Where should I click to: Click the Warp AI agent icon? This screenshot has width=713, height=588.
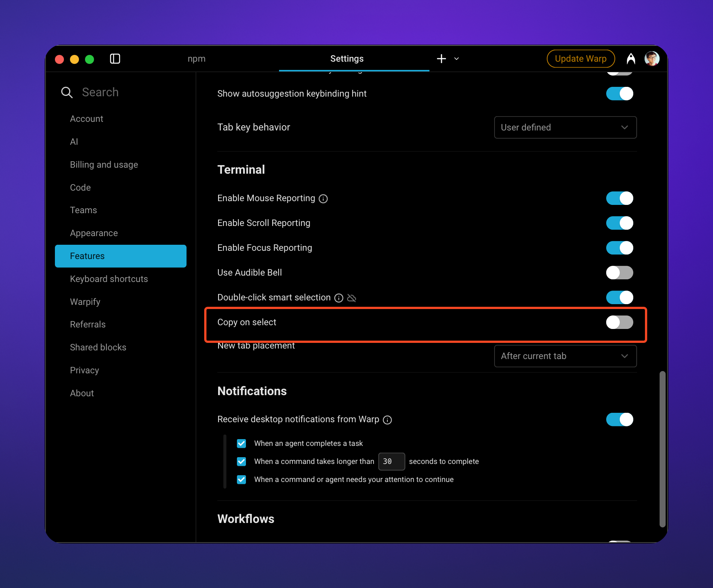[631, 59]
